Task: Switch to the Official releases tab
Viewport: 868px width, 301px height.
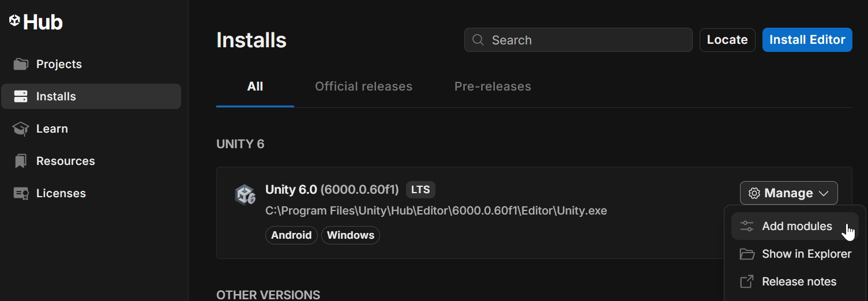Action: [363, 86]
